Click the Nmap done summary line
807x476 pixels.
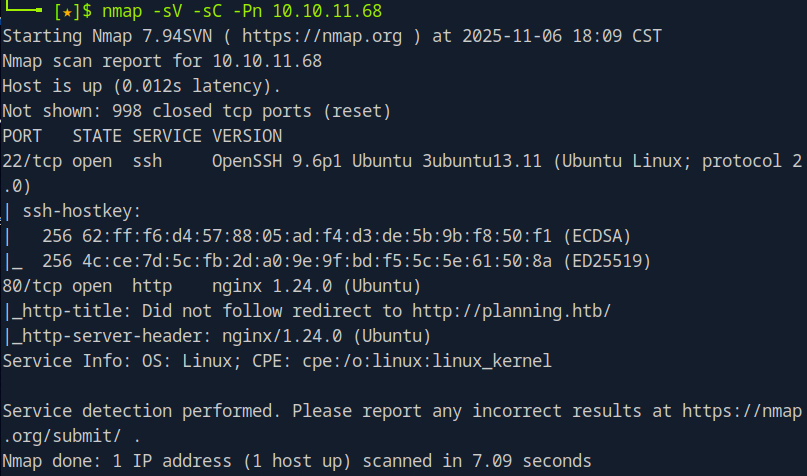tap(296, 460)
